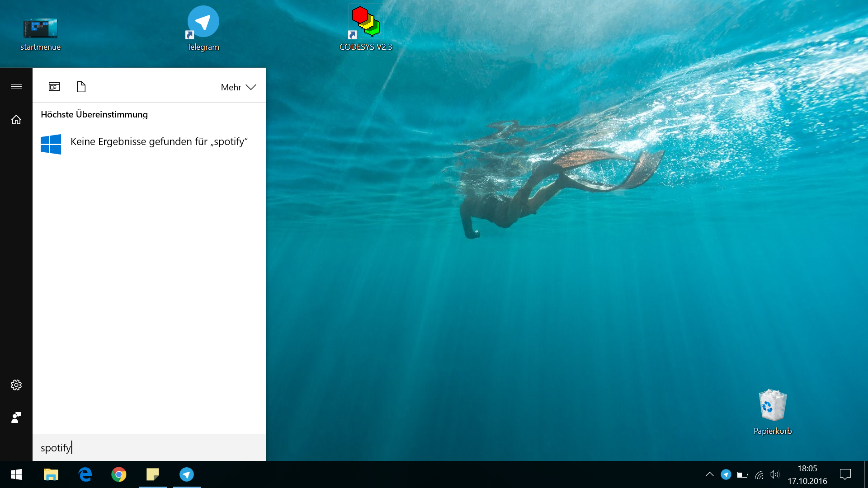This screenshot has height=488, width=868.
Task: Filter search results by Apps icon
Action: tap(54, 87)
